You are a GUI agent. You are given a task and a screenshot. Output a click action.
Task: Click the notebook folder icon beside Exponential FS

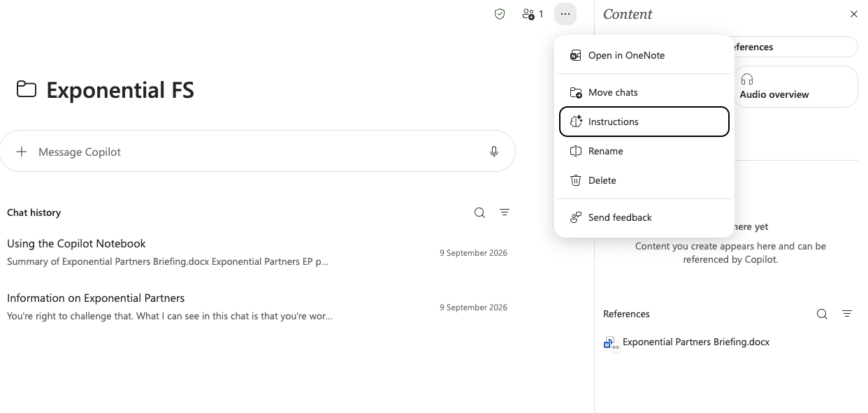pos(27,89)
